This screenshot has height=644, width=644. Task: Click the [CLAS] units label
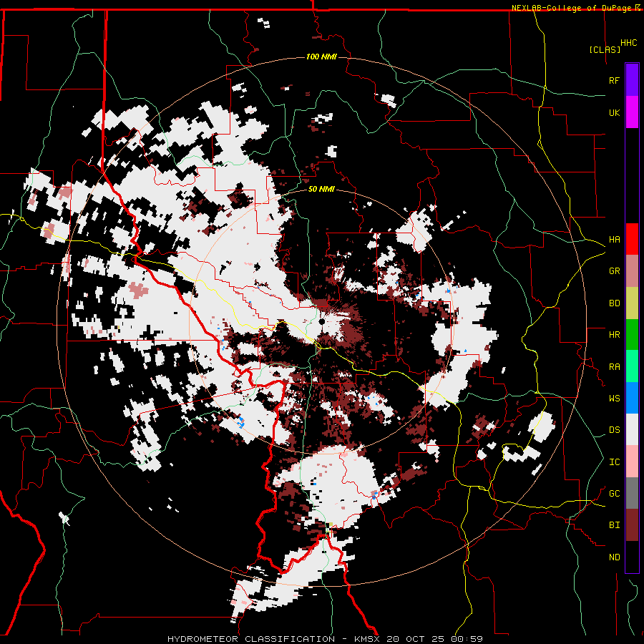coord(605,49)
